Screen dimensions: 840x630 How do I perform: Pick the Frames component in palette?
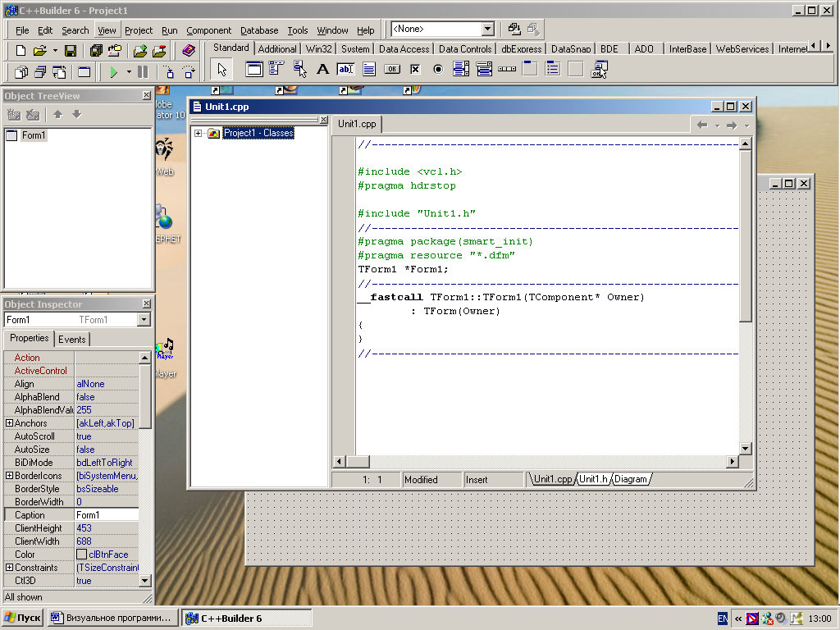coord(254,69)
